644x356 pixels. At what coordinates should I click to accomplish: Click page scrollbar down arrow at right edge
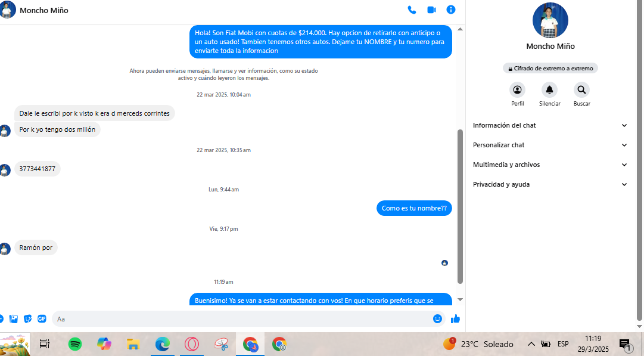[639, 326]
